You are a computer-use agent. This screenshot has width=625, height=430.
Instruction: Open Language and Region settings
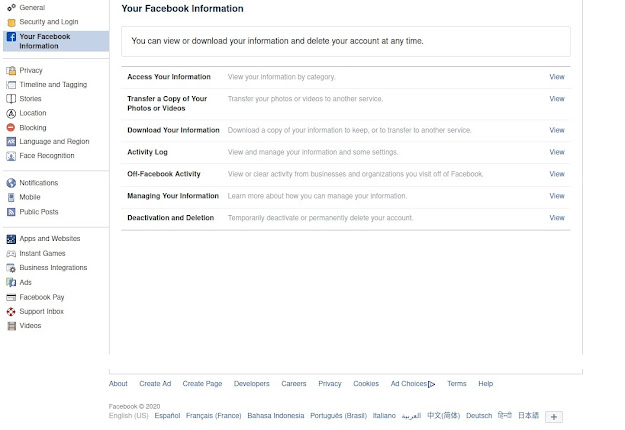[x=54, y=142]
